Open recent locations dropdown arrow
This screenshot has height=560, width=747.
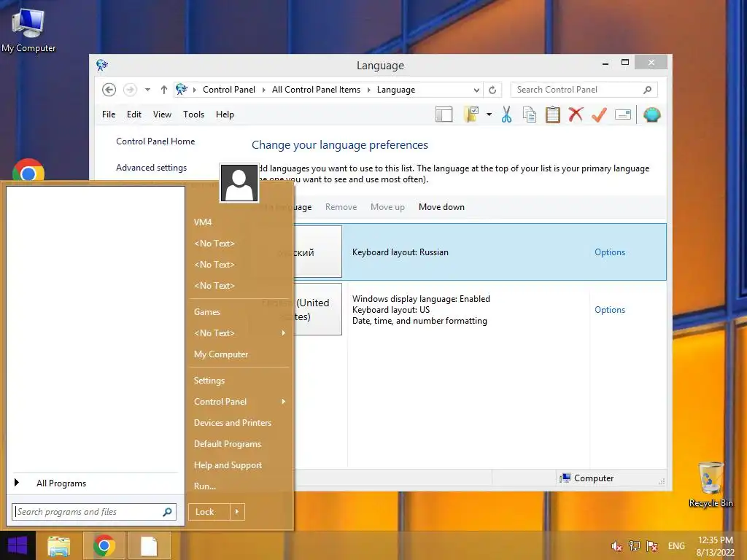(x=147, y=90)
